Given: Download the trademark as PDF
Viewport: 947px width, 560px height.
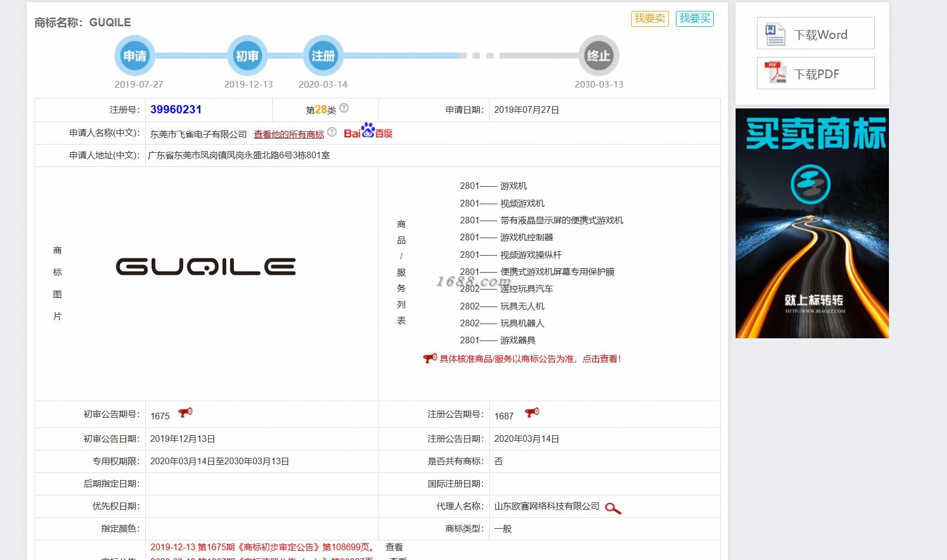Looking at the screenshot, I should tap(816, 73).
